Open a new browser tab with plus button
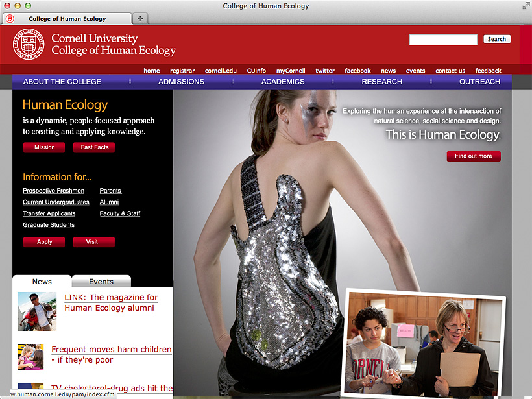Viewport: 532px width, 399px height. point(140,19)
